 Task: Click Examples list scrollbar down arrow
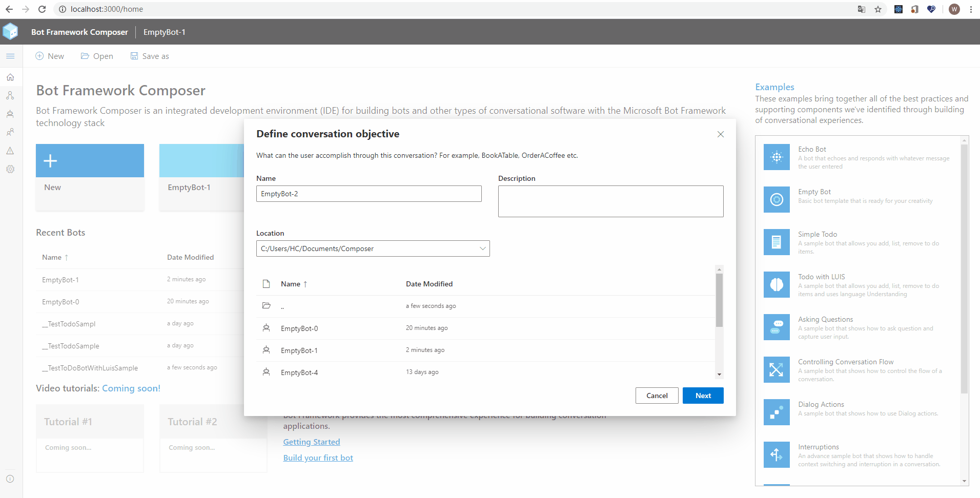click(x=964, y=481)
